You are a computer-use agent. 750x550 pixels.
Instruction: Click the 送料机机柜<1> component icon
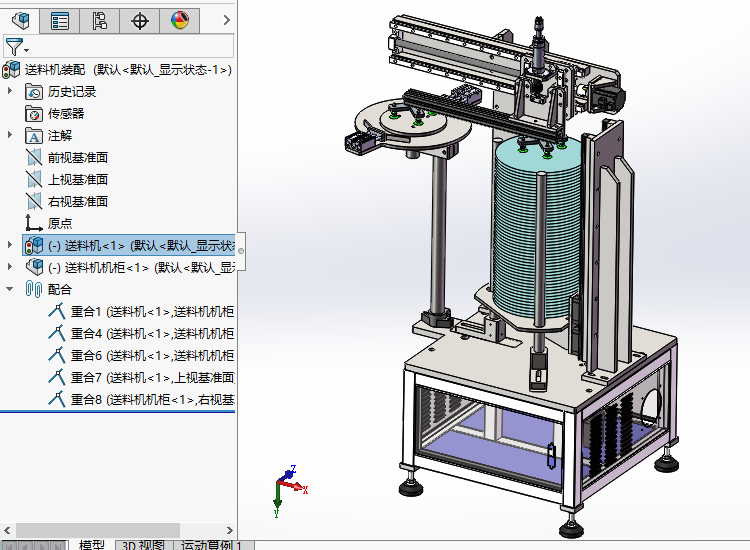tap(34, 267)
